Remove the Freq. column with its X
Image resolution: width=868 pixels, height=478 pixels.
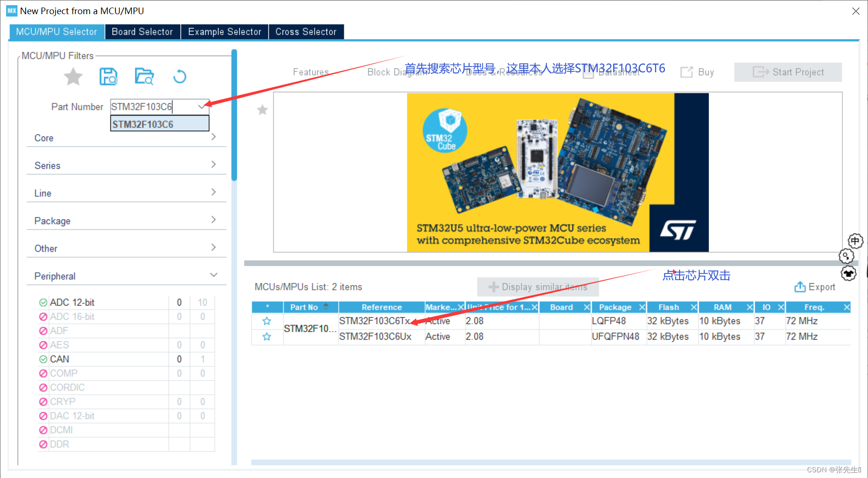coord(847,307)
